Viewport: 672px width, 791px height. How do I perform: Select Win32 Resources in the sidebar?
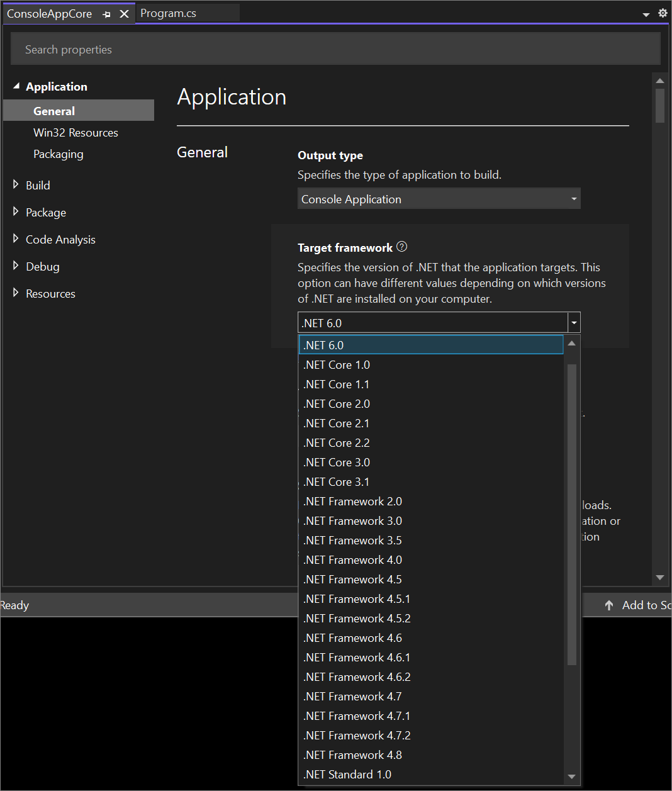click(76, 132)
